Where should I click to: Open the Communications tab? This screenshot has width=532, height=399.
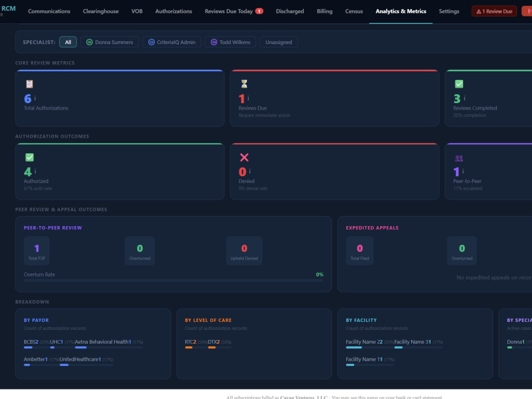click(49, 11)
